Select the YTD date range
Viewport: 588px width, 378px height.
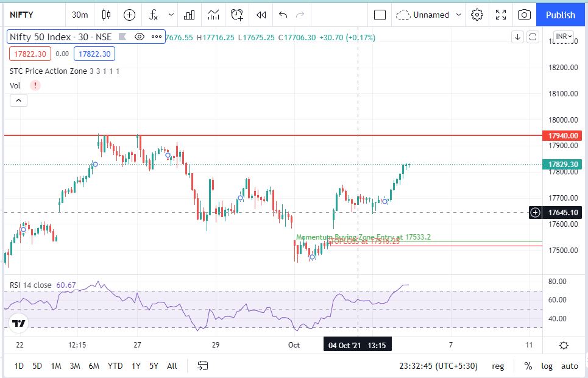pyautogui.click(x=115, y=366)
